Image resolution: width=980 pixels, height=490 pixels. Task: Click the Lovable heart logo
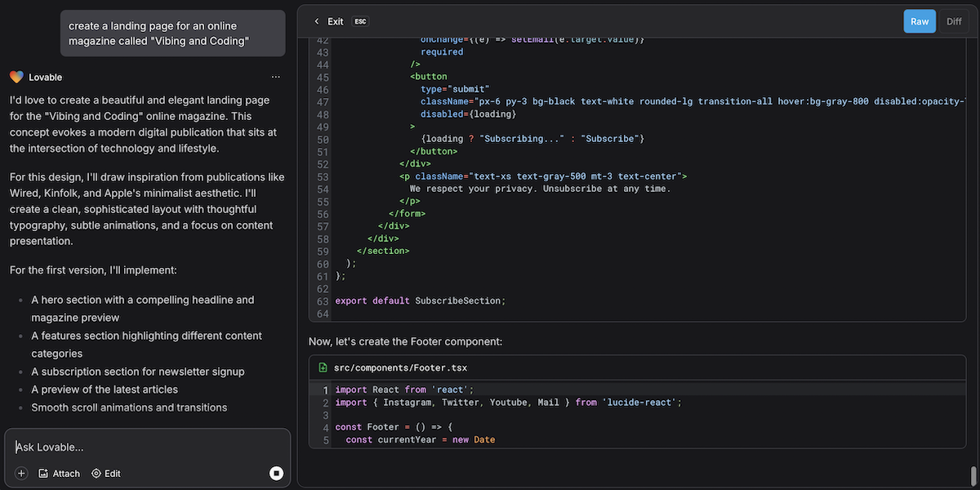16,77
